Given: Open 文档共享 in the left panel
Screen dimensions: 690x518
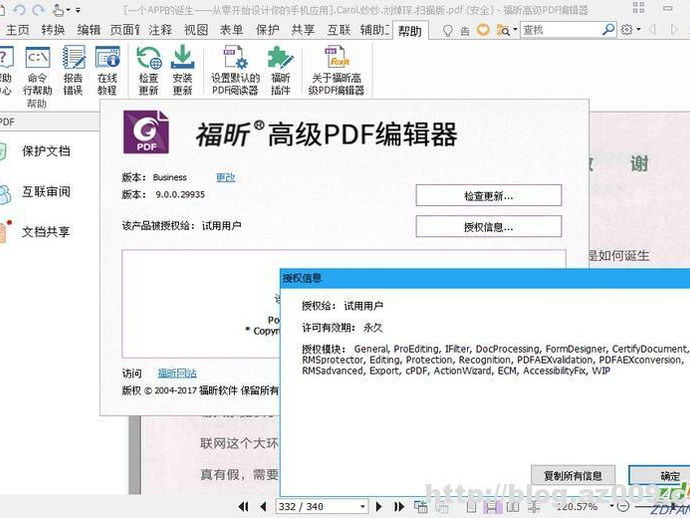Looking at the screenshot, I should pyautogui.click(x=46, y=232).
